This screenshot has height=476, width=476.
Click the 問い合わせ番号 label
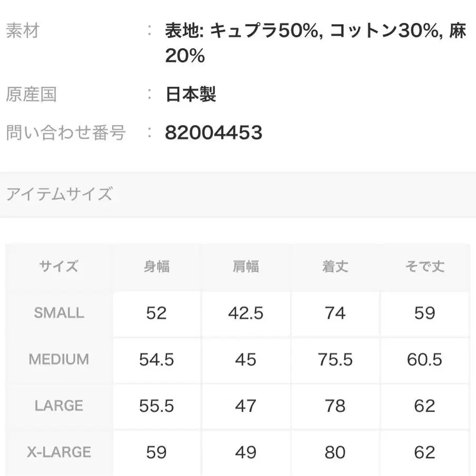[x=66, y=132]
